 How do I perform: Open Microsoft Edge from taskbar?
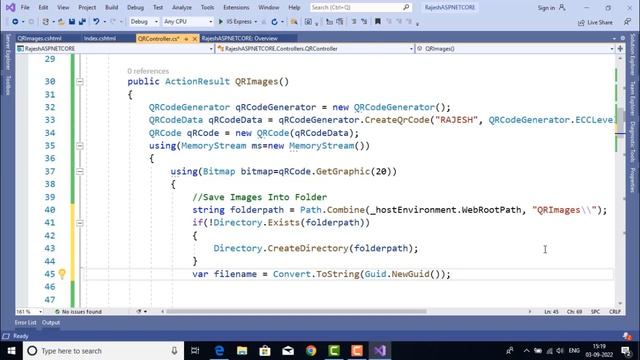pyautogui.click(x=219, y=351)
